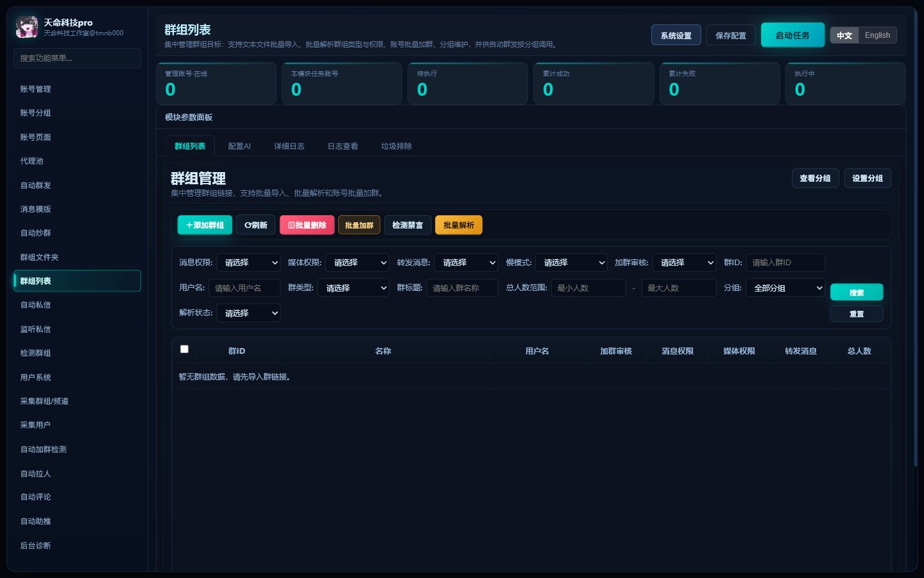This screenshot has height=578, width=924.
Task: Click the 启动任务 button
Action: click(792, 35)
